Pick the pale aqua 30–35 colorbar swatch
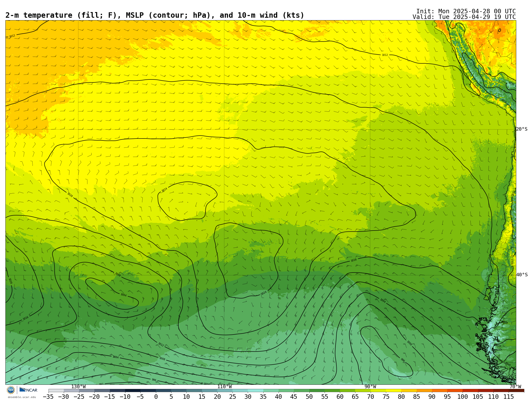The height and width of the screenshot is (400, 532). (255, 391)
